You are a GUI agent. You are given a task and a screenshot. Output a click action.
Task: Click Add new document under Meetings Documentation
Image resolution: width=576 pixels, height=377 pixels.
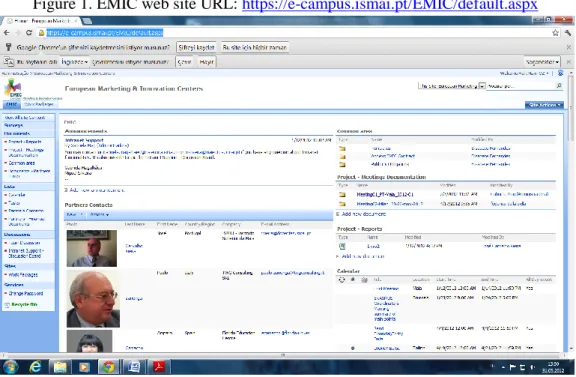point(364,214)
